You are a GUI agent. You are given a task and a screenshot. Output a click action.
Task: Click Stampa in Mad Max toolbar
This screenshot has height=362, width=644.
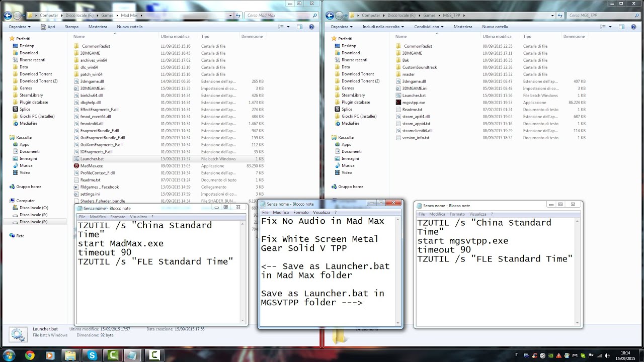(x=71, y=27)
